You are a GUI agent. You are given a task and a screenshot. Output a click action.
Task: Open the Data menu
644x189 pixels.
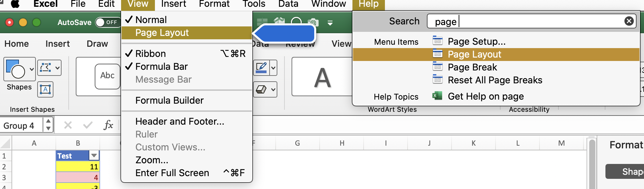tap(288, 4)
